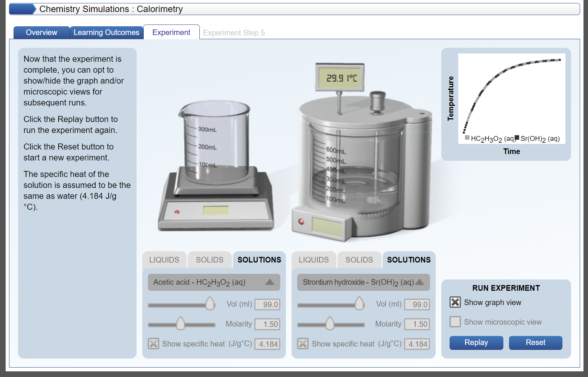Click the red power button on the balance
Image resolution: width=588 pixels, height=377 pixels.
click(177, 212)
